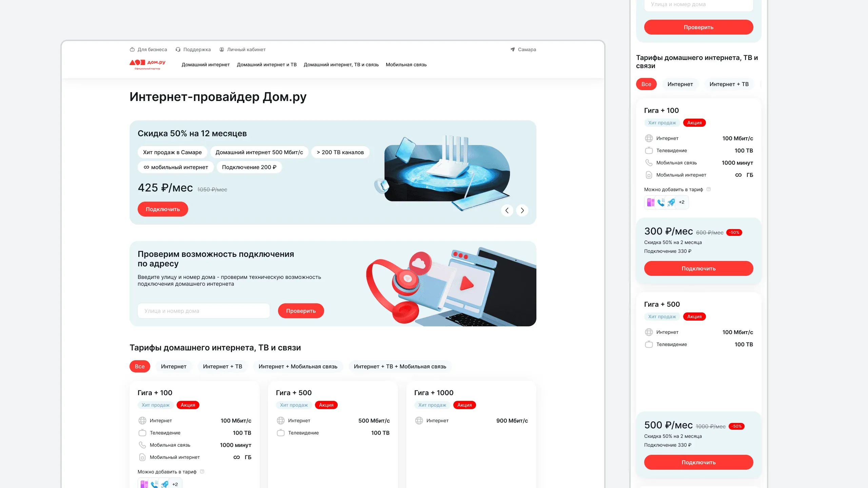Click the info icon beside mobile-view Можно добавить в тариф
The width and height of the screenshot is (868, 488).
click(x=709, y=189)
